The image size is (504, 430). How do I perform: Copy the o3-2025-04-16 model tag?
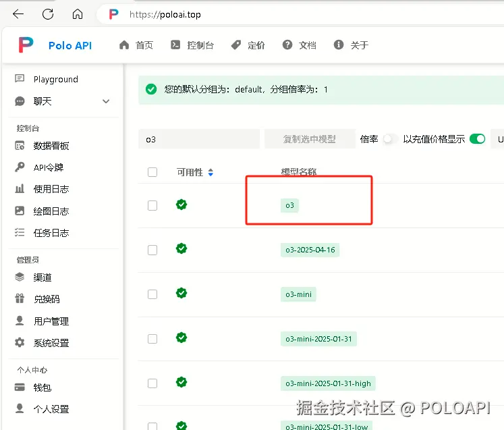pos(310,250)
